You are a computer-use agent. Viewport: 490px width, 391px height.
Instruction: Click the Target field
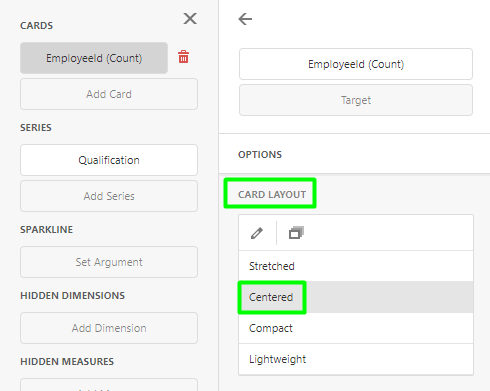pyautogui.click(x=356, y=100)
